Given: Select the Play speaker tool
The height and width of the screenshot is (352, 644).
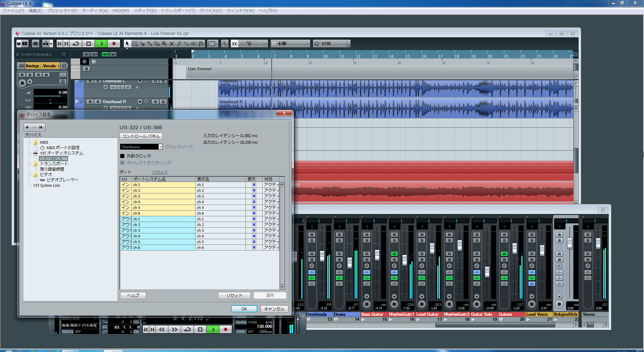Looking at the screenshot, I should pyautogui.click(x=194, y=44).
